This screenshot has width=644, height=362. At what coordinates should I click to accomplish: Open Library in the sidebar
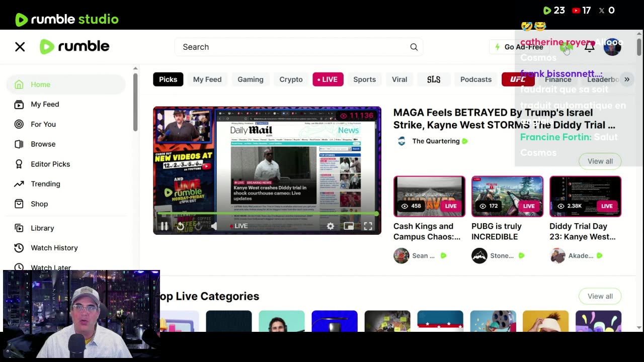(x=66, y=228)
